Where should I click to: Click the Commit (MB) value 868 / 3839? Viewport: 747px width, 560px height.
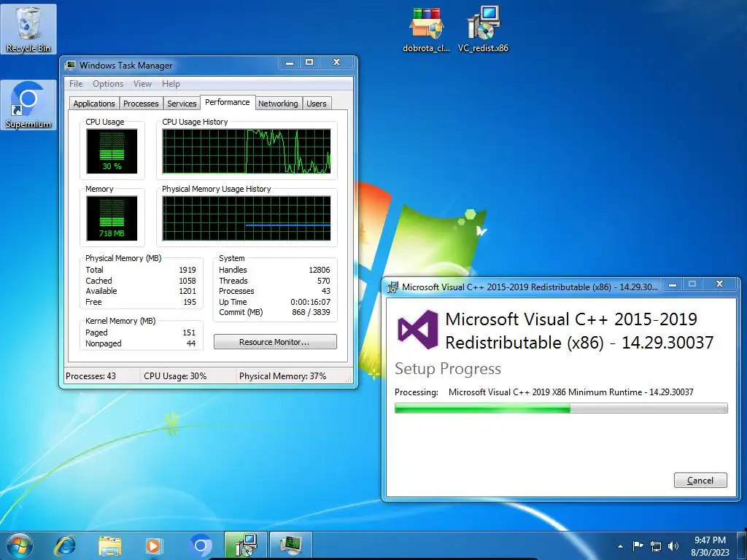tap(311, 312)
